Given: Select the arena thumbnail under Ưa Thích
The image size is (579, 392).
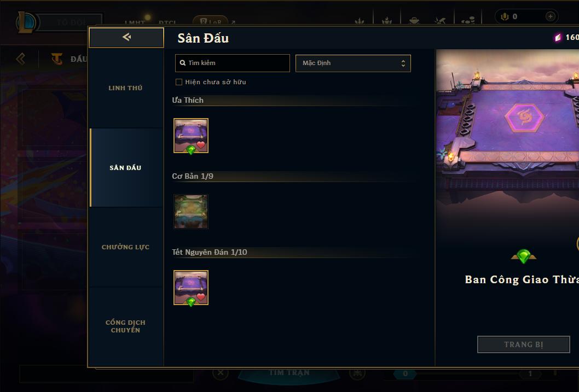Looking at the screenshot, I should click(x=191, y=136).
